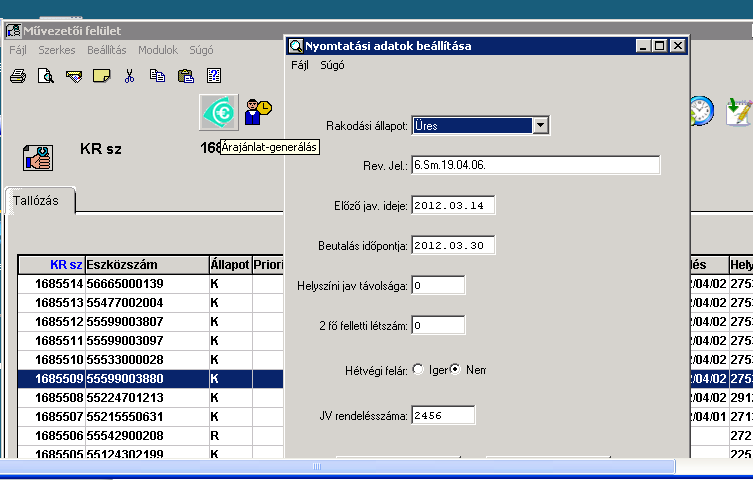Select Igen for Hétvégi felár

[x=418, y=370]
